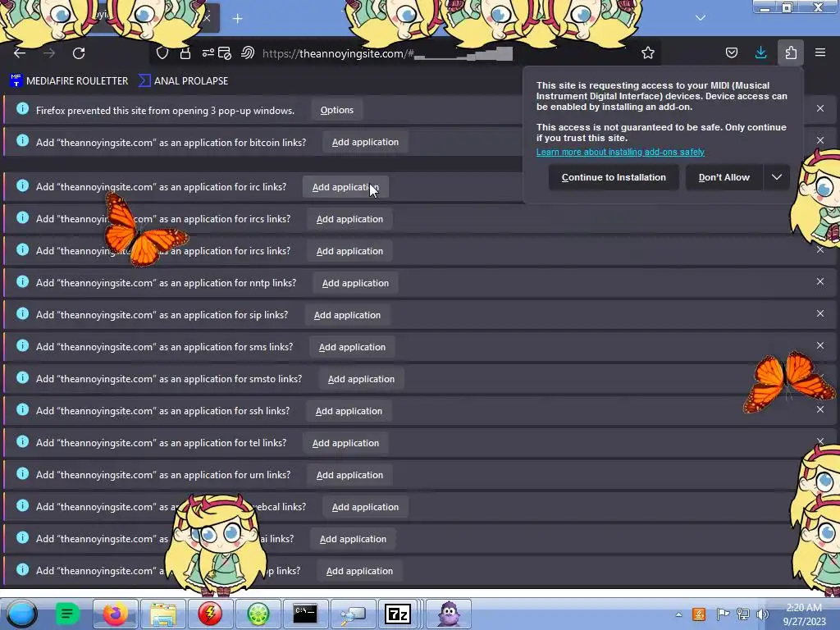Open File Explorer folder from taskbar
The image size is (840, 630).
coord(163,614)
